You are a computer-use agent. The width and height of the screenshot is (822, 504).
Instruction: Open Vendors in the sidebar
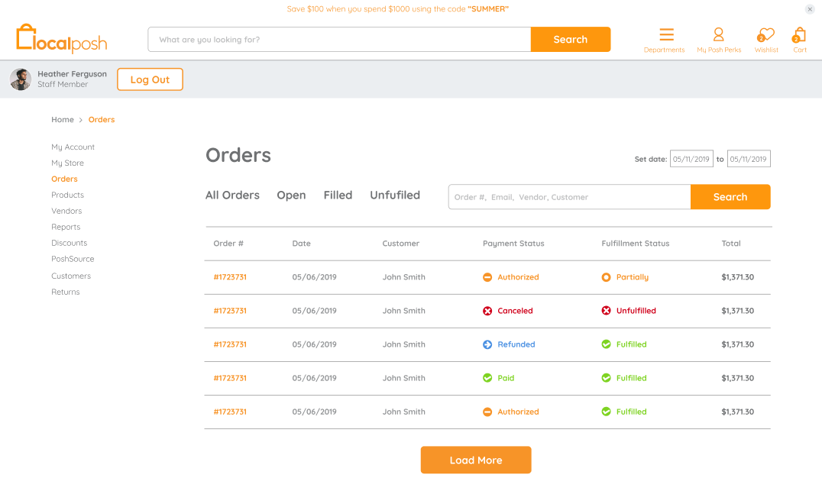pos(66,211)
